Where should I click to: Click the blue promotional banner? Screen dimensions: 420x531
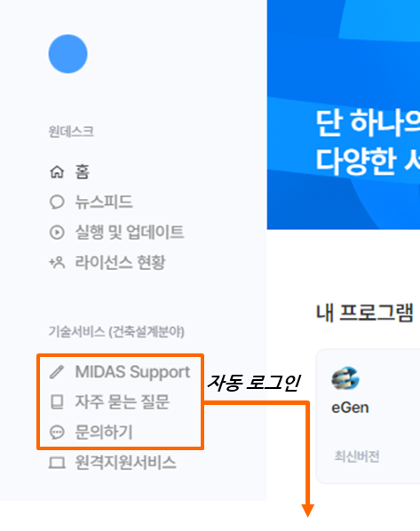[344, 115]
